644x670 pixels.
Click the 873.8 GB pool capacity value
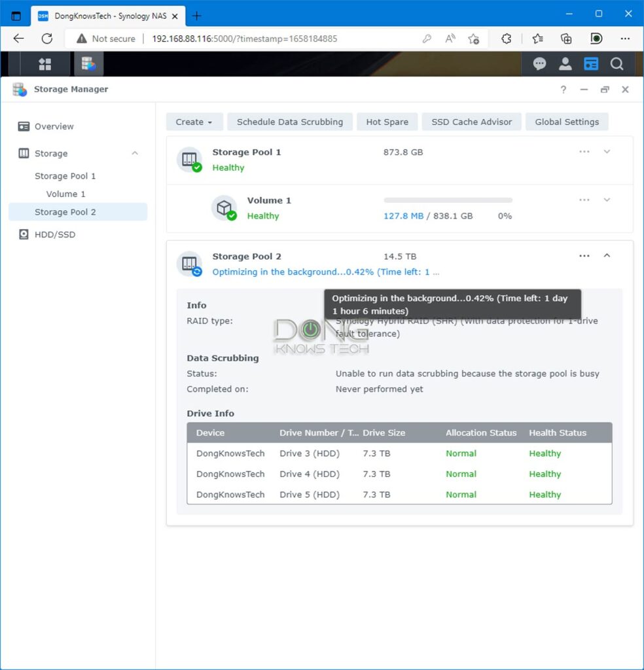tap(403, 152)
